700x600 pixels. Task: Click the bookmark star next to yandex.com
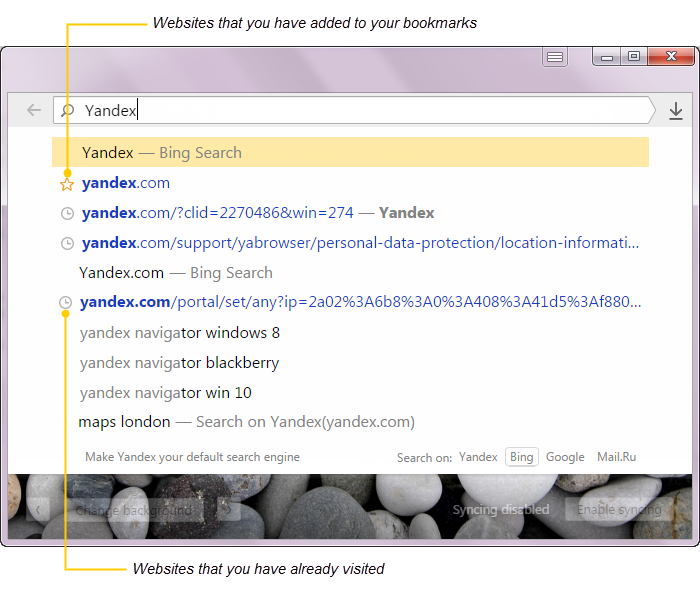(x=67, y=184)
